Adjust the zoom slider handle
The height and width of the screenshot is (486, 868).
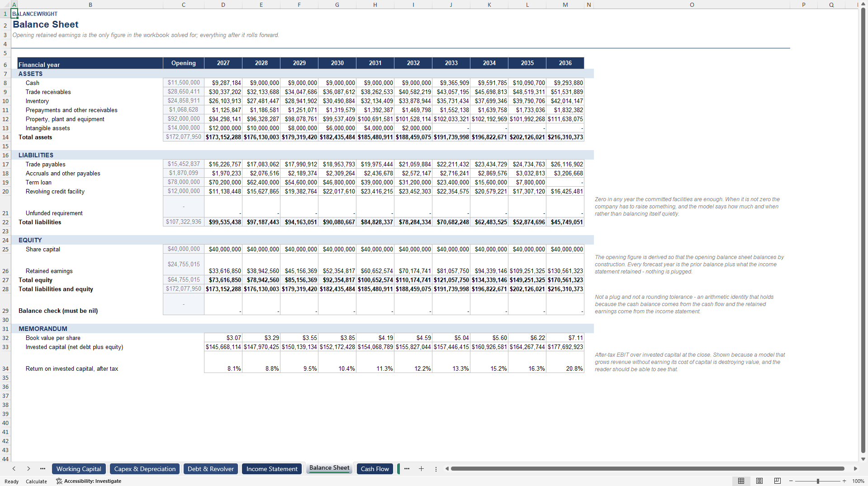(x=818, y=481)
